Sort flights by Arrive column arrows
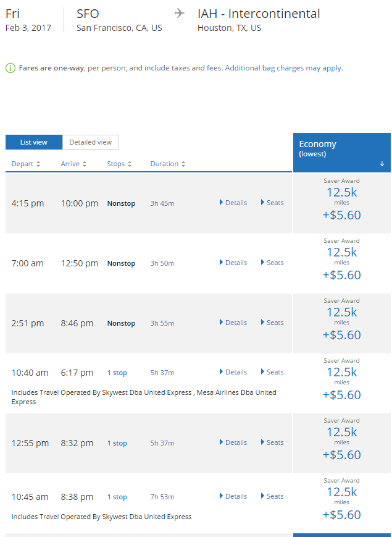This screenshot has height=537, width=392. tap(85, 164)
